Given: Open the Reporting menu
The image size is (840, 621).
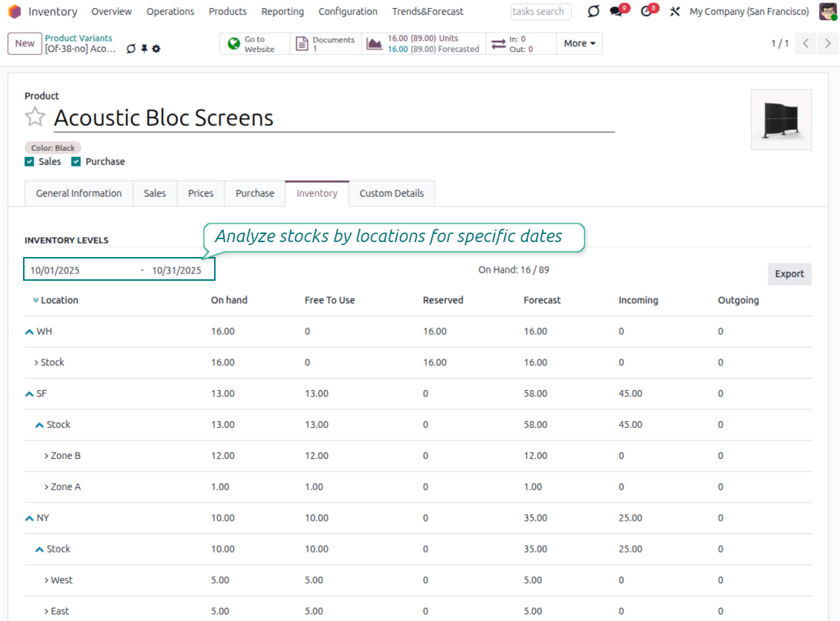Looking at the screenshot, I should [282, 12].
